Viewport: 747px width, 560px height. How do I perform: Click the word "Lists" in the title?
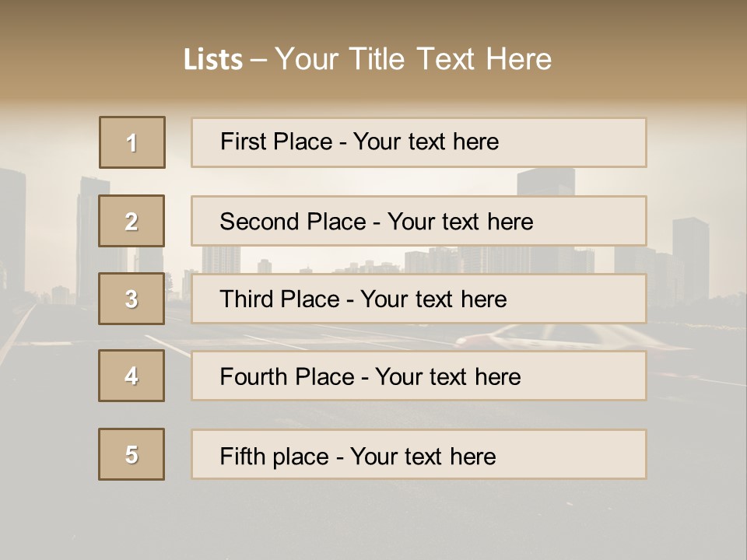point(212,60)
